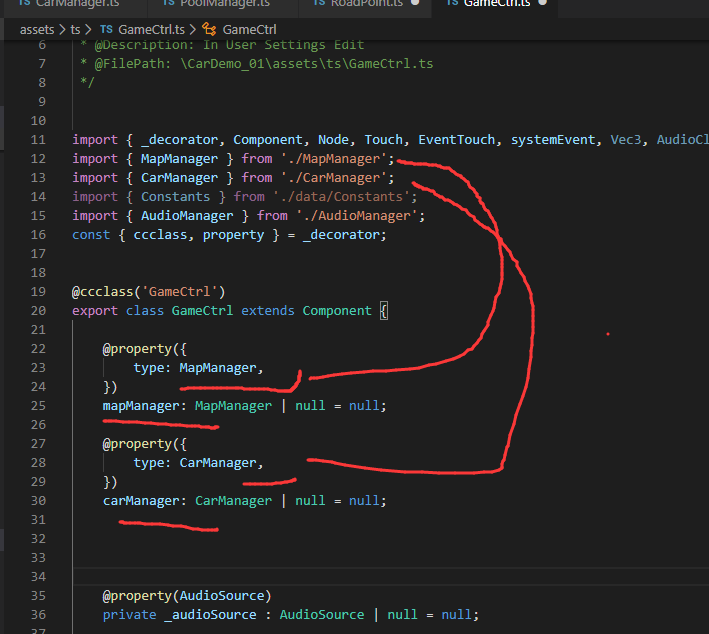
Task: Click the unsaved dot on GameCtrl.ts tab
Action: tap(542, 4)
